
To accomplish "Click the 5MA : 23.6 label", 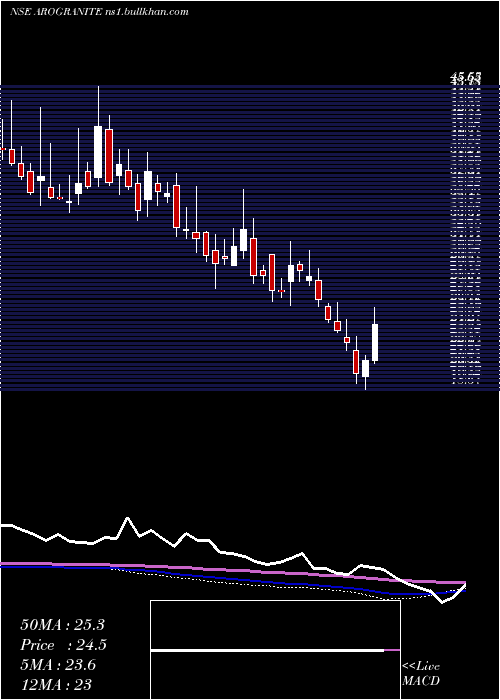I will [58, 665].
